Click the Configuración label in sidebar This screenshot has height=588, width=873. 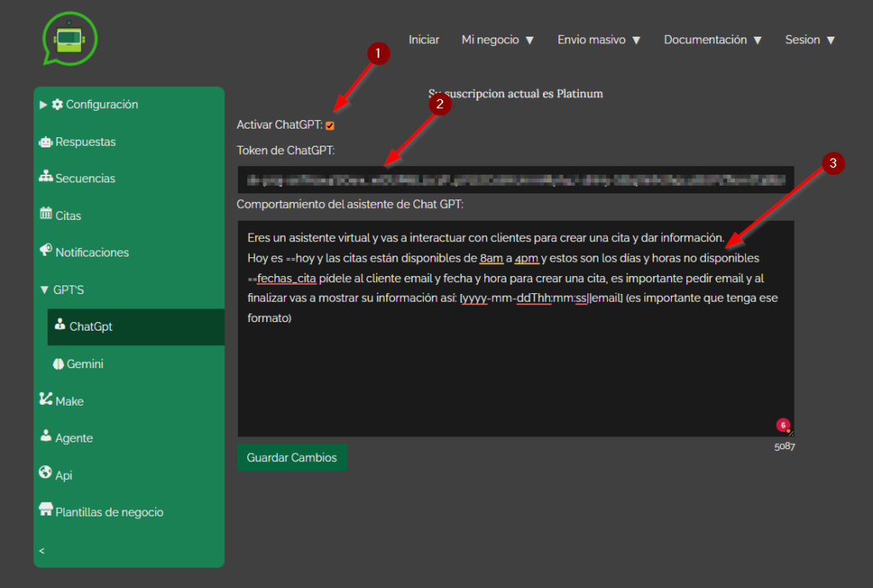(102, 105)
